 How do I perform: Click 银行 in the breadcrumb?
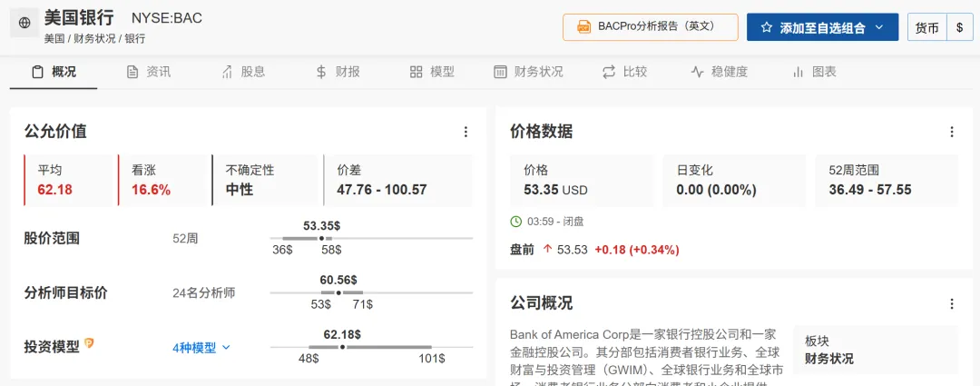[135, 39]
